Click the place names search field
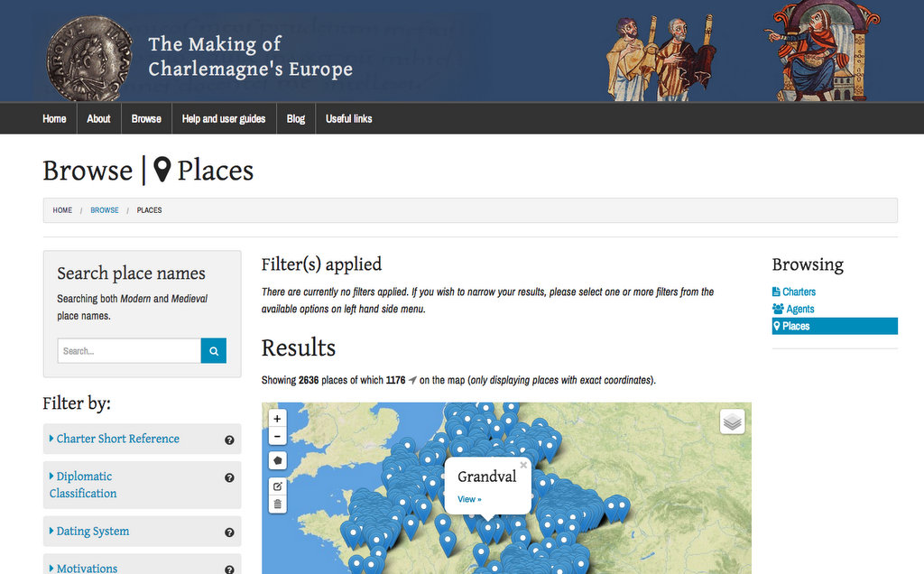The image size is (924, 574). pos(129,351)
